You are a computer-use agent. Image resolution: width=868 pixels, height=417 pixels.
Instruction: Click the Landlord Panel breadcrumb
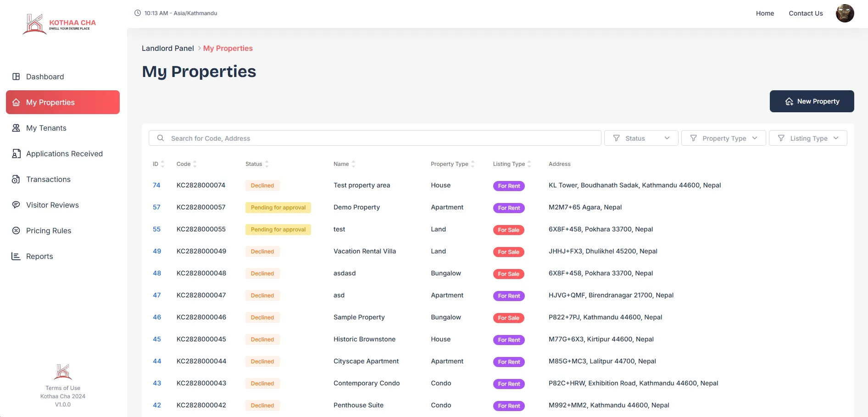click(168, 48)
